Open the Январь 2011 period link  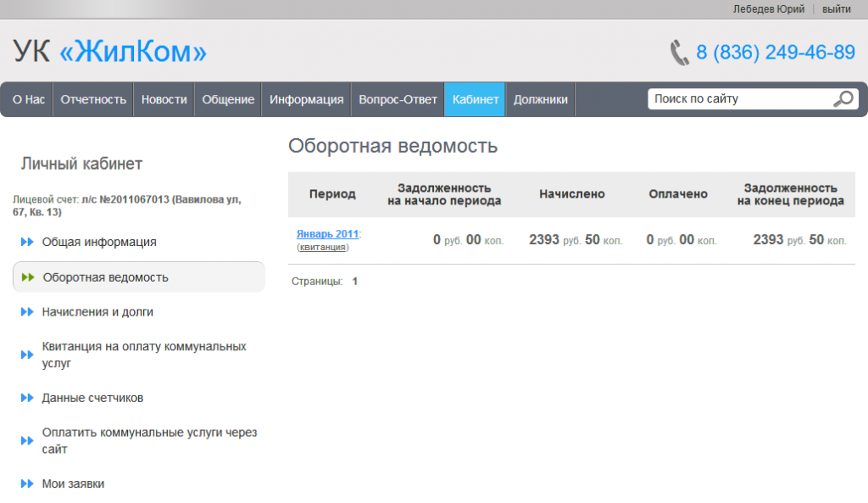pos(327,233)
